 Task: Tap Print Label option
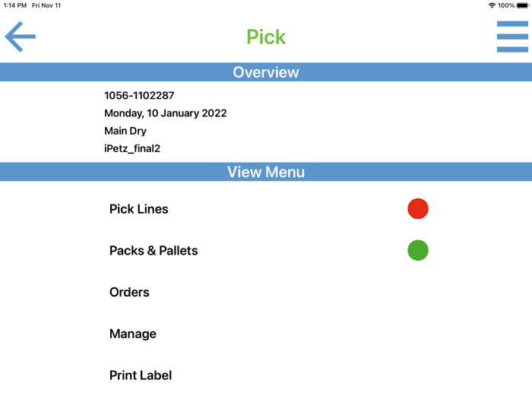tap(141, 375)
